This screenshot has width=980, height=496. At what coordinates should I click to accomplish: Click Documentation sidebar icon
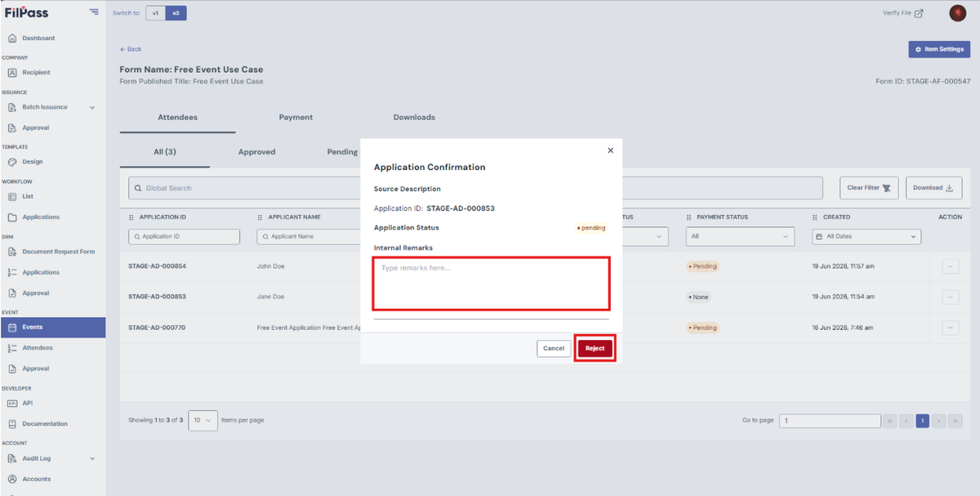[x=12, y=424]
